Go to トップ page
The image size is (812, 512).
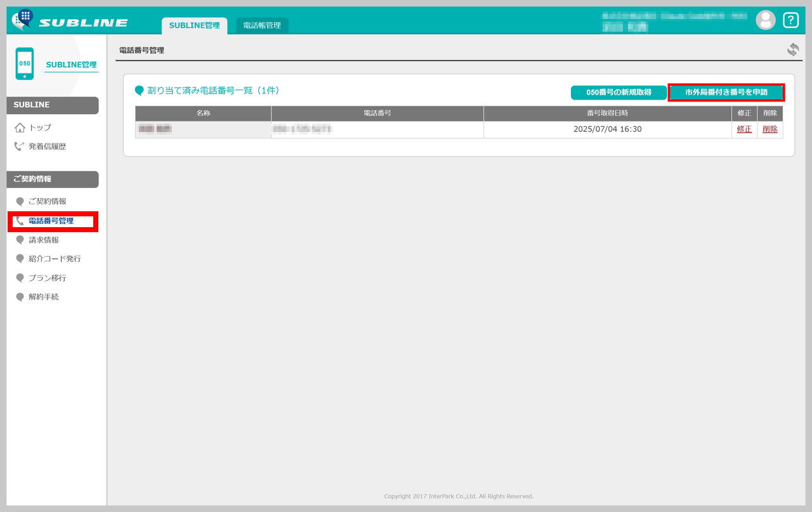(40, 128)
